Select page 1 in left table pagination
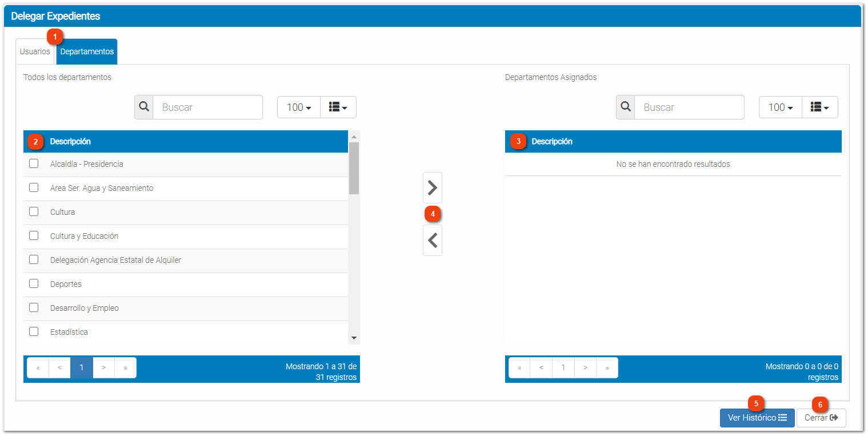Viewport: 868px width, 436px height. [x=82, y=368]
